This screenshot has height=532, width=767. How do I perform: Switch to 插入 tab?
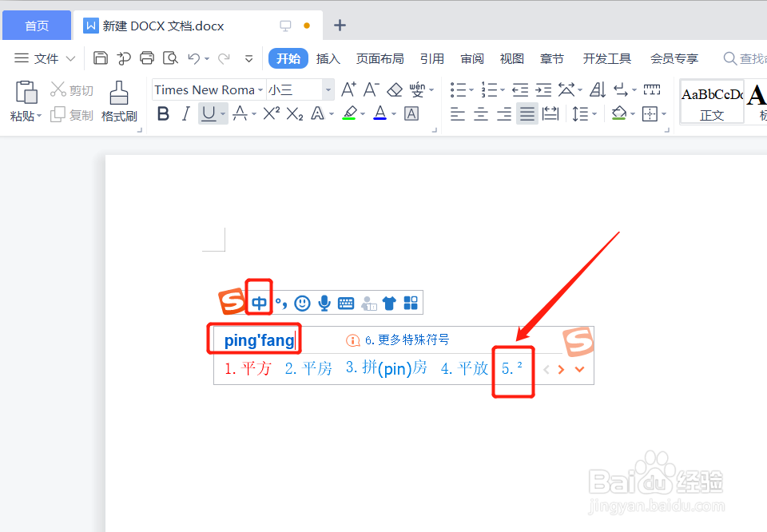[328, 58]
